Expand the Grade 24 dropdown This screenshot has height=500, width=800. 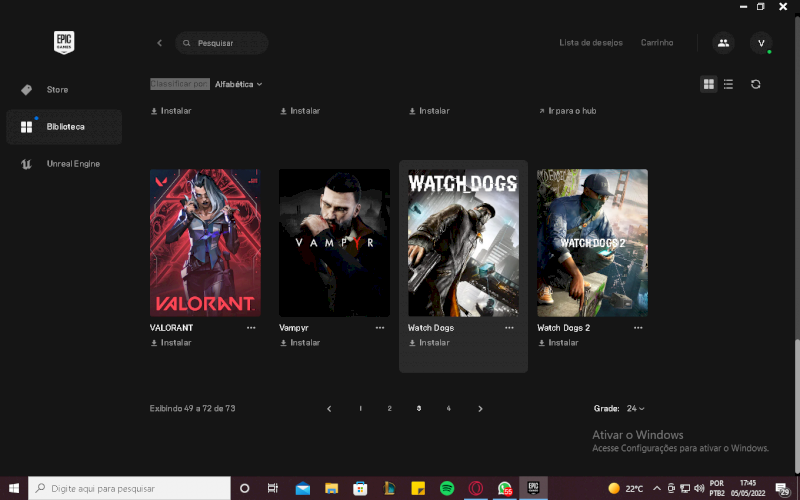[x=634, y=408]
